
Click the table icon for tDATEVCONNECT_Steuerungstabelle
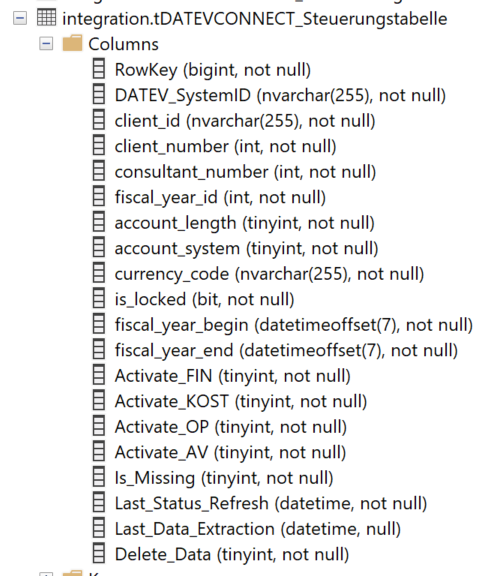pos(47,18)
